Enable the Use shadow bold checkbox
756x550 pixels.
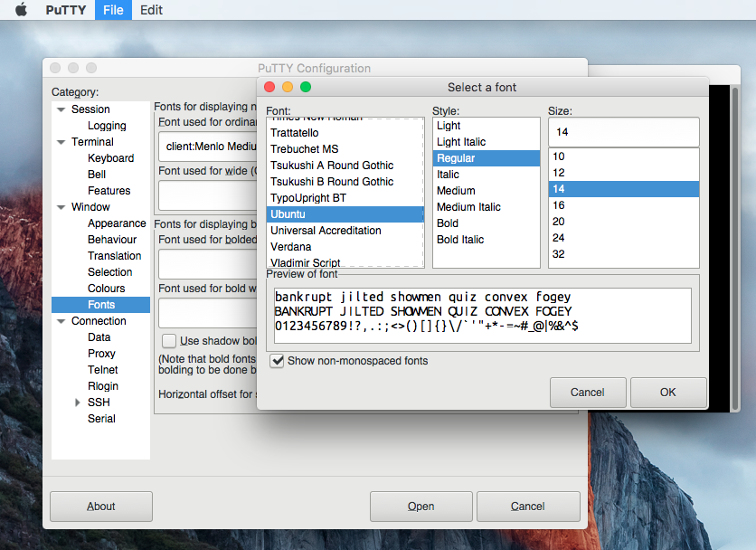coord(169,341)
